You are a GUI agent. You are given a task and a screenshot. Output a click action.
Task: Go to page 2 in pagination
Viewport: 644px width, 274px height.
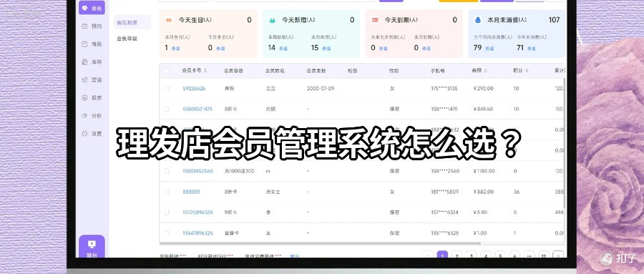coord(457,255)
